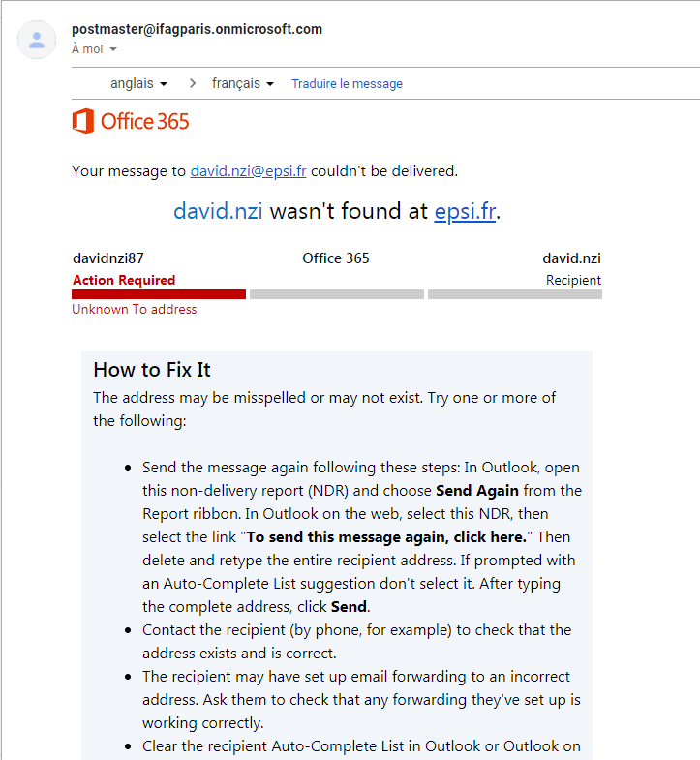Click the gray Recipient status bar
The image size is (700, 760).
click(514, 294)
